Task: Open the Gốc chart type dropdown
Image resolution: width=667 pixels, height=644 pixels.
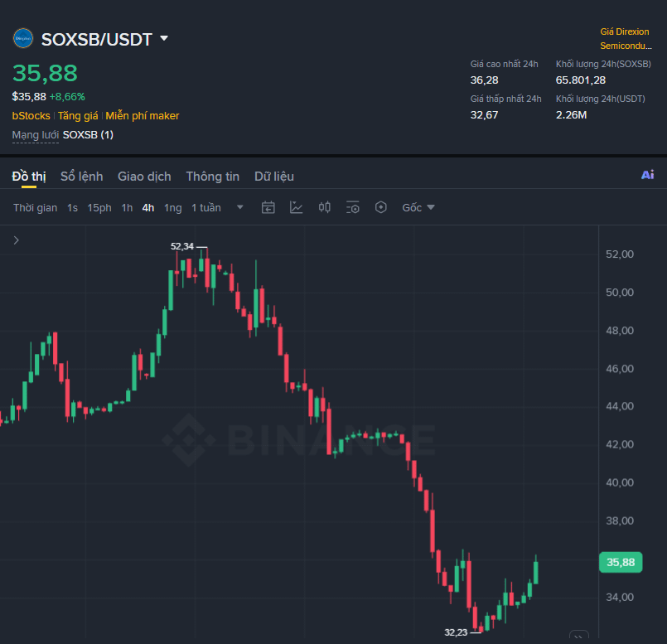Action: tap(418, 208)
